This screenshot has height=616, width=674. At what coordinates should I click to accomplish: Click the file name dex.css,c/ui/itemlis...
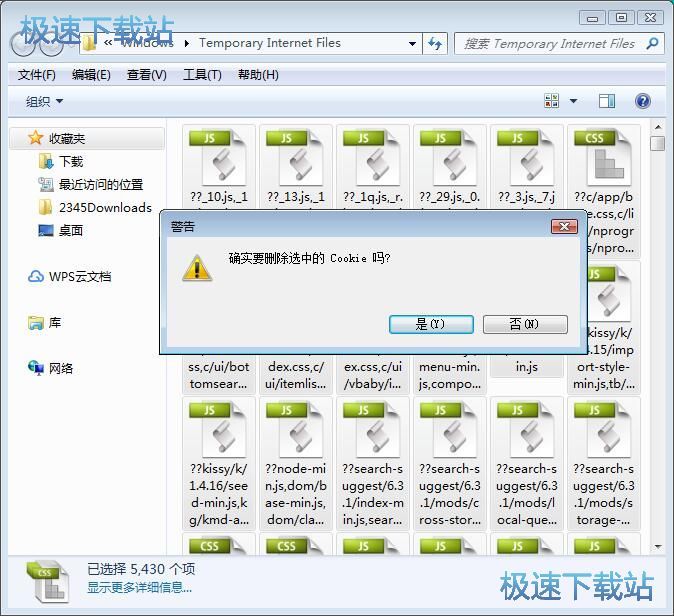(x=296, y=375)
